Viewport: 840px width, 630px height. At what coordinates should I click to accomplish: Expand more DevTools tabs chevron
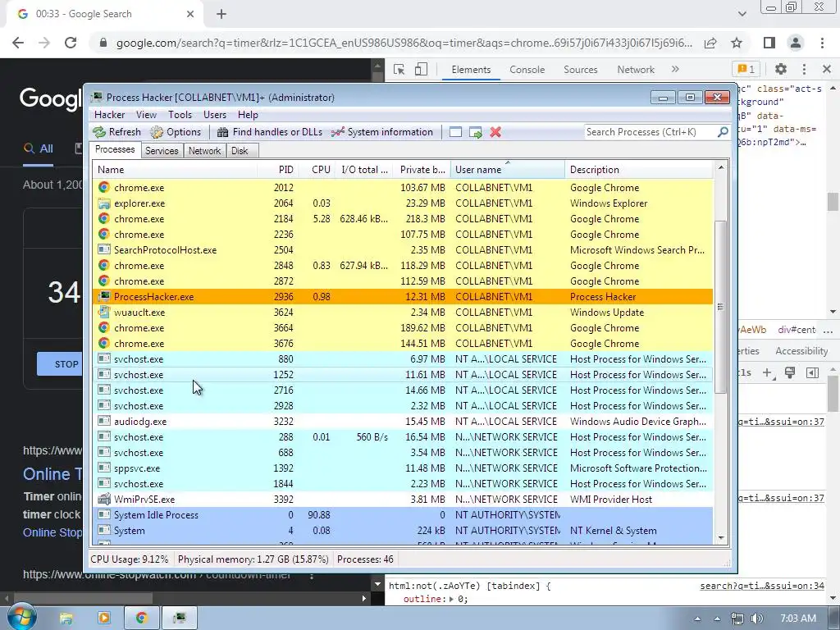tap(675, 70)
